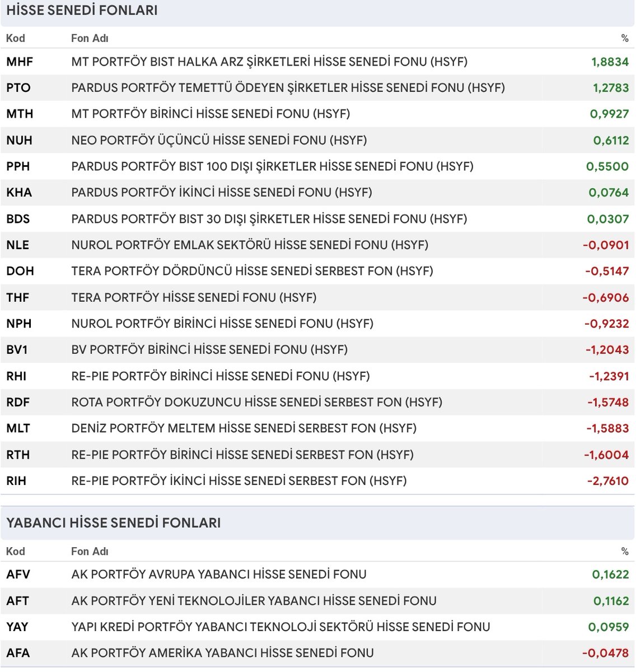Select the -1,2043 percent value
Viewport: 636px width, 672px height.
point(607,350)
